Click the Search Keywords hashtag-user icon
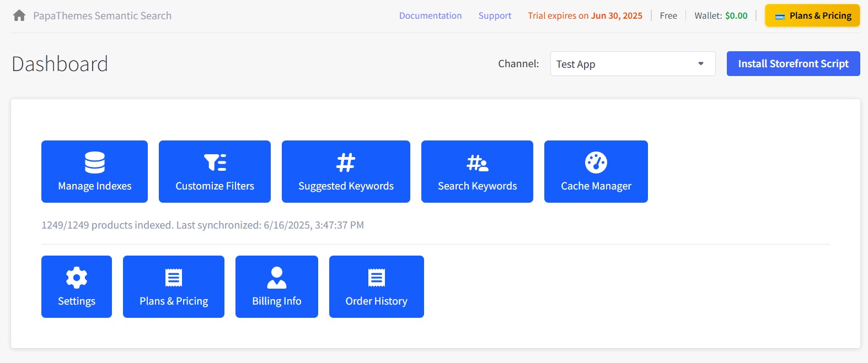This screenshot has height=363, width=868. tap(478, 163)
